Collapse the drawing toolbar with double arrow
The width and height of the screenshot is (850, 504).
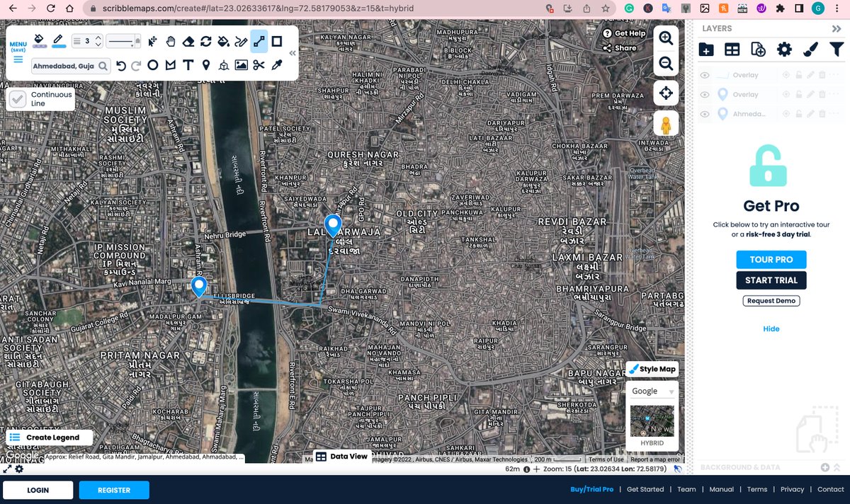[x=292, y=53]
